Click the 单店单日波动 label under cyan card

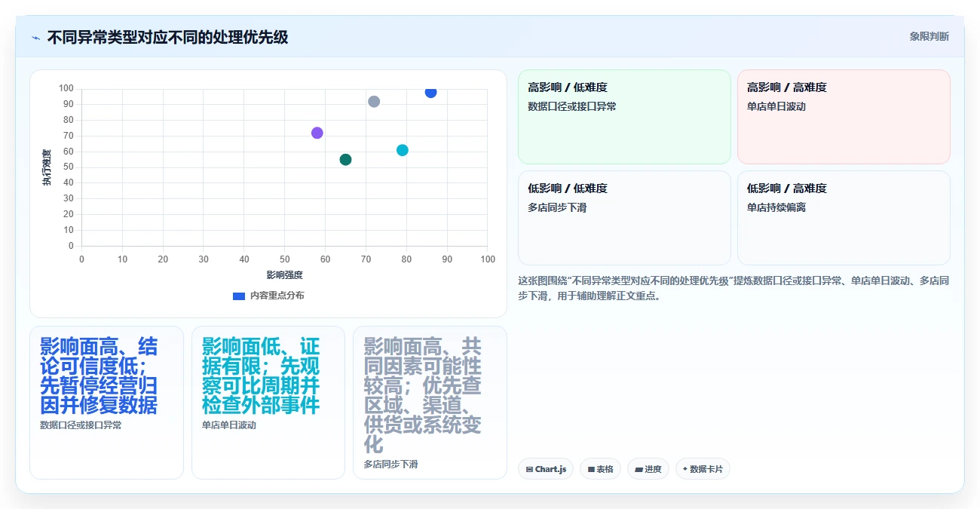pos(229,425)
